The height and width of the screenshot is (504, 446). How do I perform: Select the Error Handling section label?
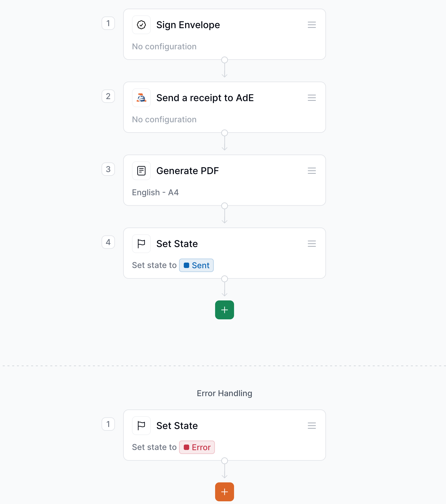[224, 393]
